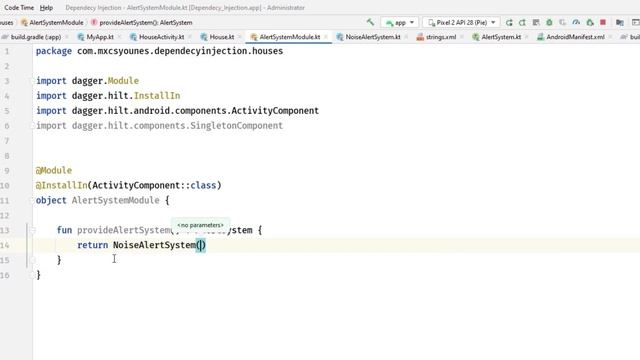Image resolution: width=640 pixels, height=360 pixels.
Task: Collapse the import block fold marker
Action: 33,81
